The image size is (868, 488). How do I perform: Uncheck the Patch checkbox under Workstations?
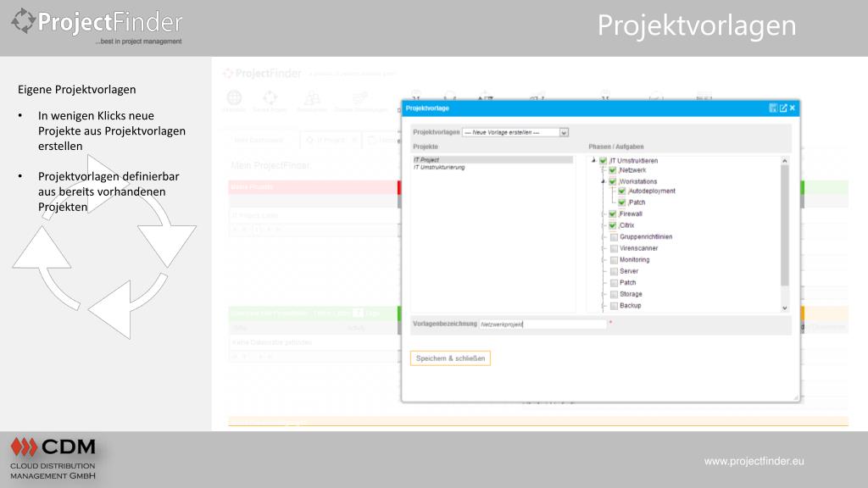[x=621, y=202]
